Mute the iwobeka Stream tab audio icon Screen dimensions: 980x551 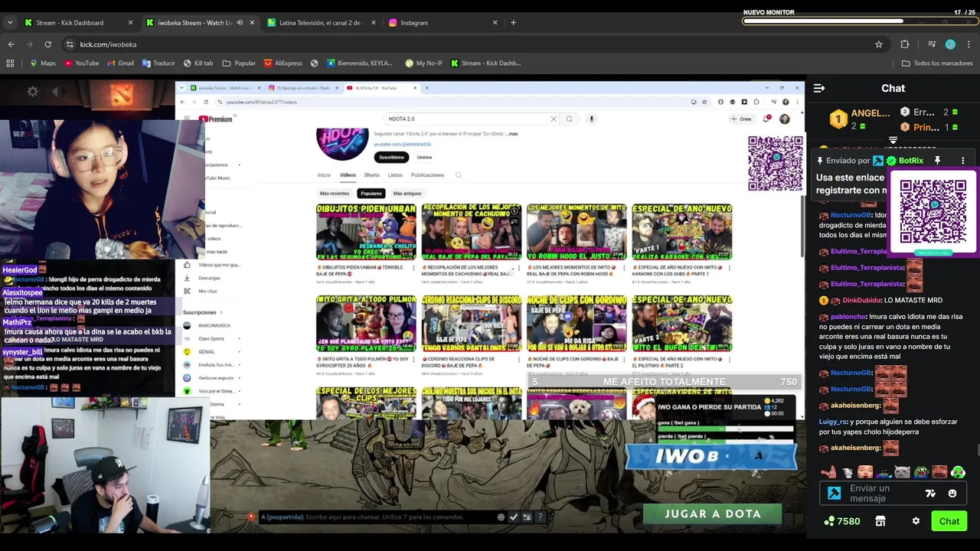click(240, 22)
